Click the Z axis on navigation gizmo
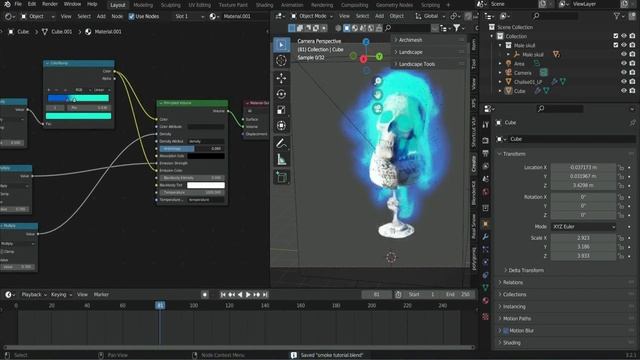 [366, 42]
